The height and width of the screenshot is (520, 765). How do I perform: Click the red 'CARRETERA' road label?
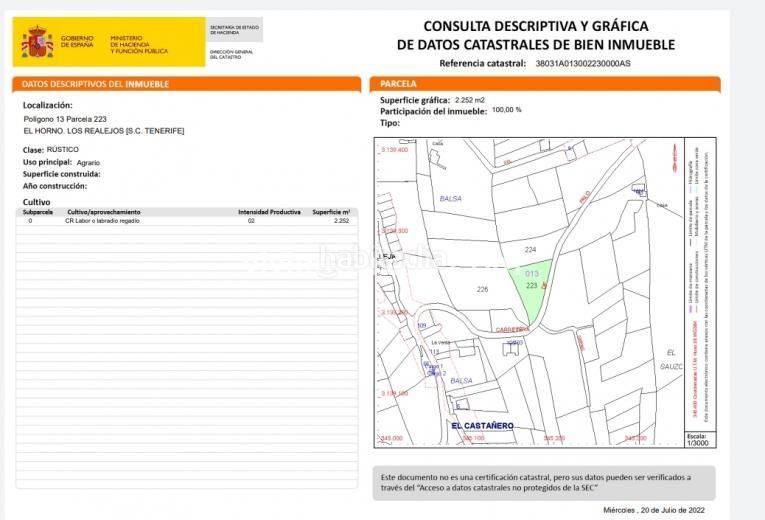[512, 330]
